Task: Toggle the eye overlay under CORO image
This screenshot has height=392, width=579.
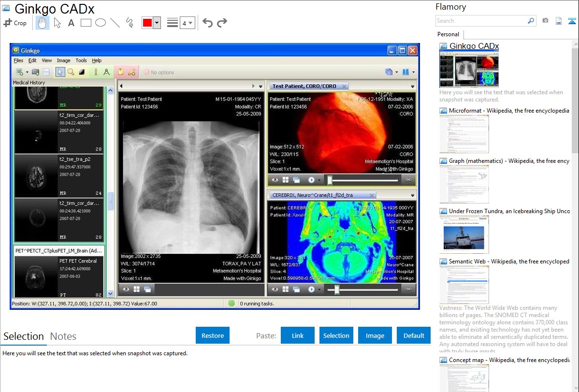Action: click(x=275, y=180)
